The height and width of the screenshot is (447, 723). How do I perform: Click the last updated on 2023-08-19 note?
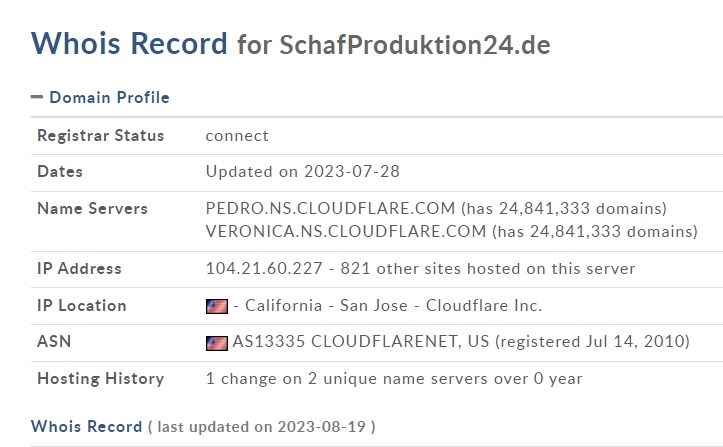click(262, 427)
